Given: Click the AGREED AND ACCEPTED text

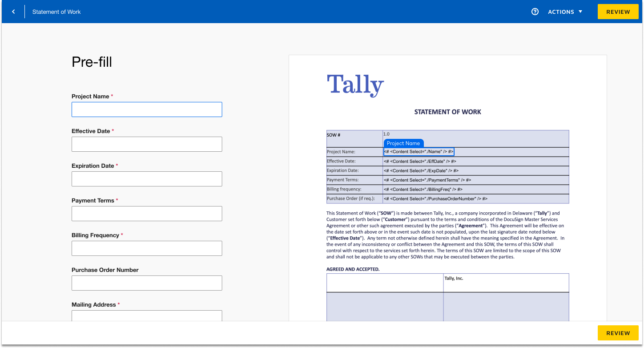Looking at the screenshot, I should (353, 269).
